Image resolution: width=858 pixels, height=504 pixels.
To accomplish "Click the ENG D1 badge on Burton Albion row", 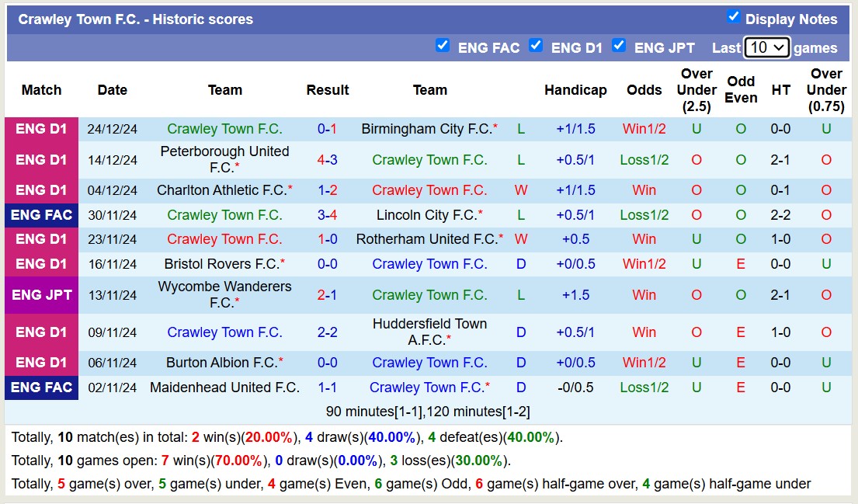I will [41, 363].
